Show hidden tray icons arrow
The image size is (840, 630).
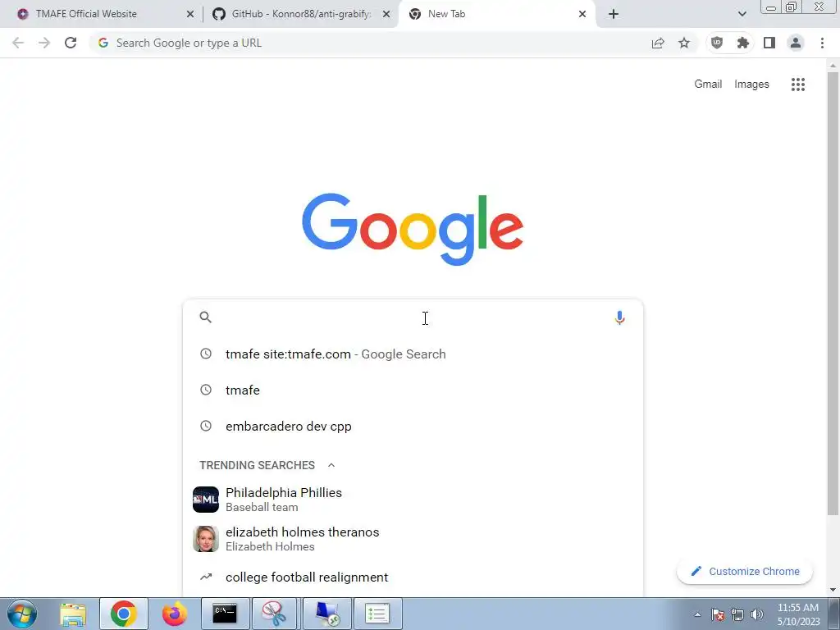point(697,614)
